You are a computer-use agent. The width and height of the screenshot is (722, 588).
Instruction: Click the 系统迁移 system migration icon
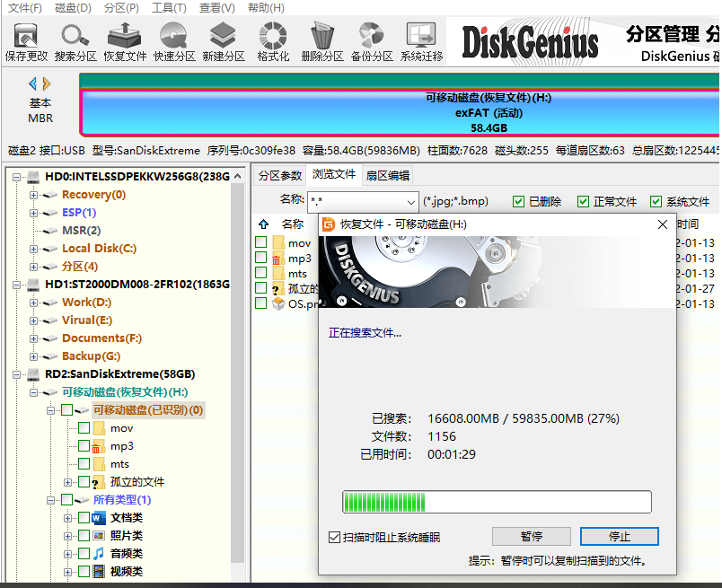point(421,42)
